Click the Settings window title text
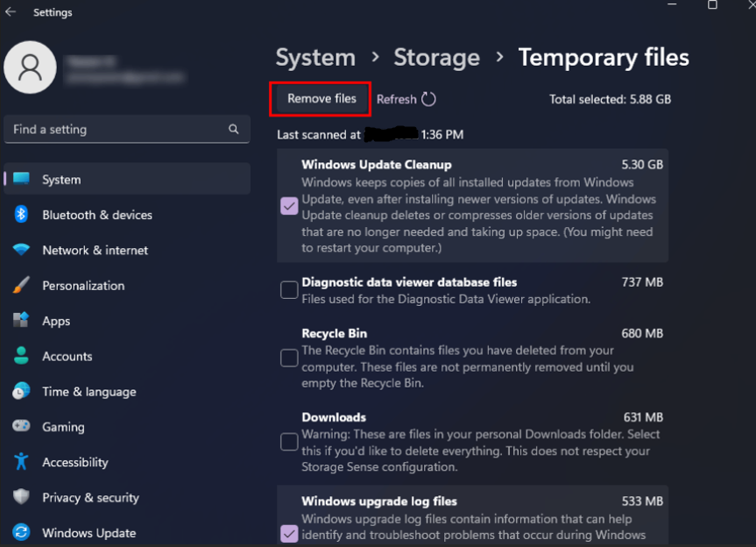756x547 pixels. (x=53, y=12)
